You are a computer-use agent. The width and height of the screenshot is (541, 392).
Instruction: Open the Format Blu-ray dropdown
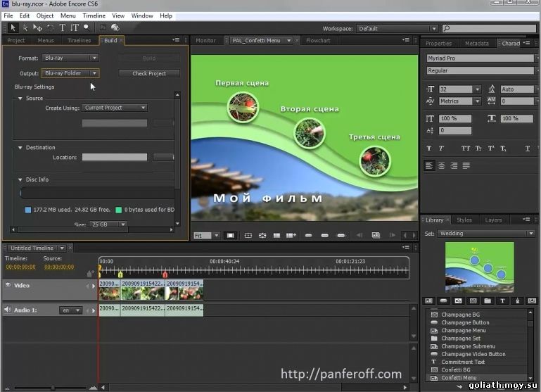point(70,58)
